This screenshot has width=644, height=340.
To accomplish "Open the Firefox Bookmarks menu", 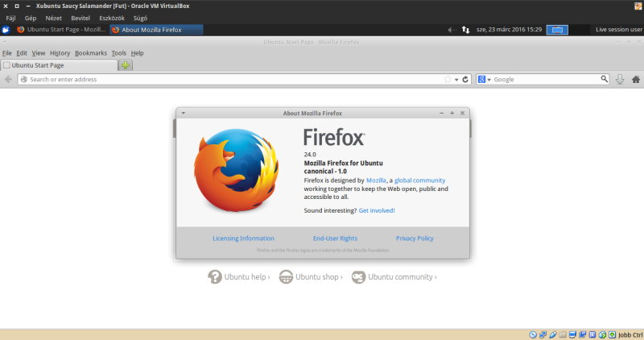I will coord(91,53).
